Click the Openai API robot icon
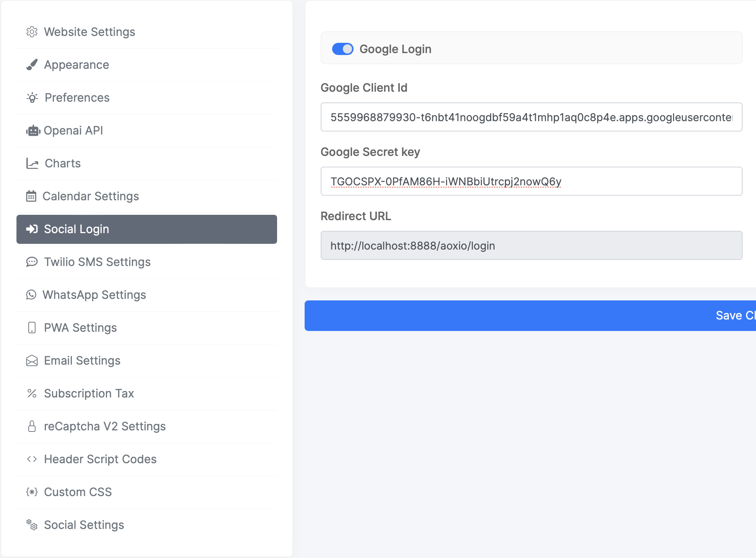Viewport: 756px width, 558px height. [33, 131]
